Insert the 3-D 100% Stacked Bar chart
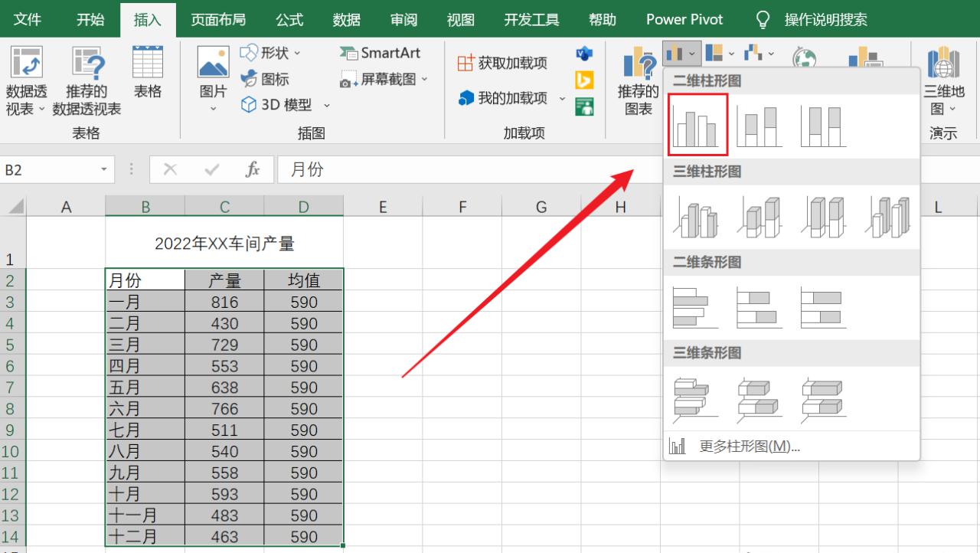Viewport: 980px width, 553px height. coord(823,398)
